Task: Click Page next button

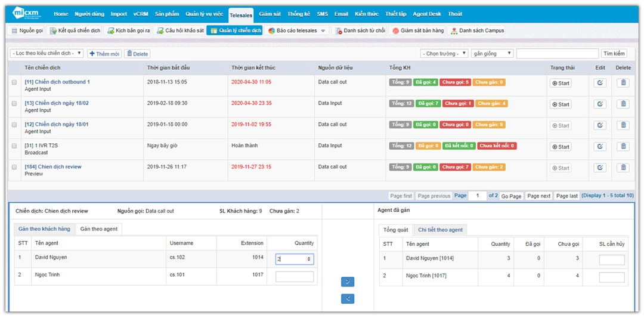Action: (x=539, y=196)
